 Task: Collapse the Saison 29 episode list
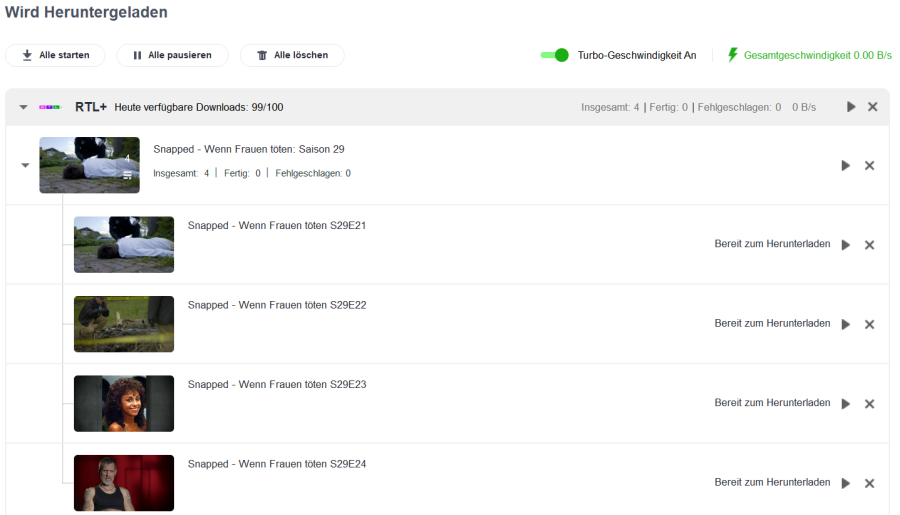(x=25, y=166)
